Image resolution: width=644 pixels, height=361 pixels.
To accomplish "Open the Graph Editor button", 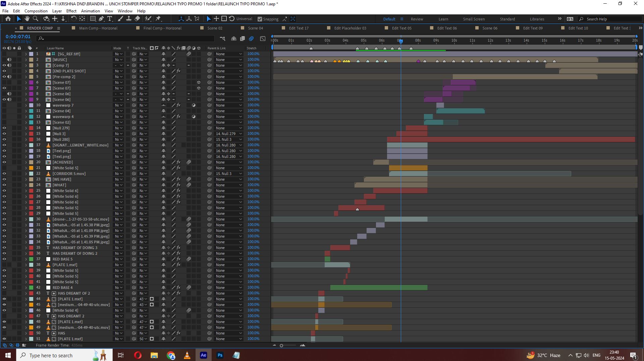I will click(x=263, y=39).
